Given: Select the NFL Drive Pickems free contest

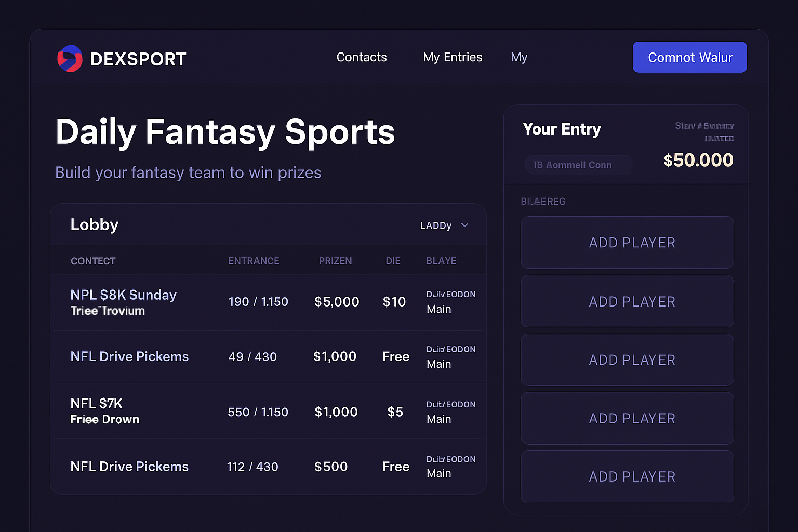Looking at the screenshot, I should (129, 356).
